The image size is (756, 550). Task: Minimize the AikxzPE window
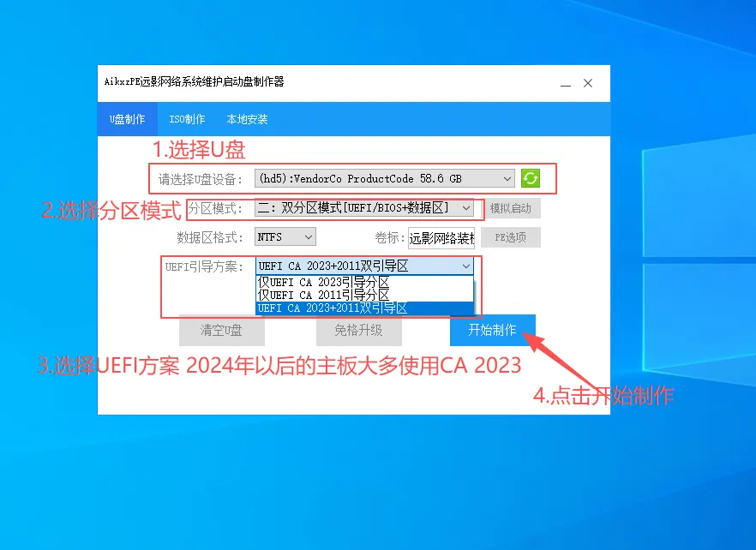pos(566,83)
